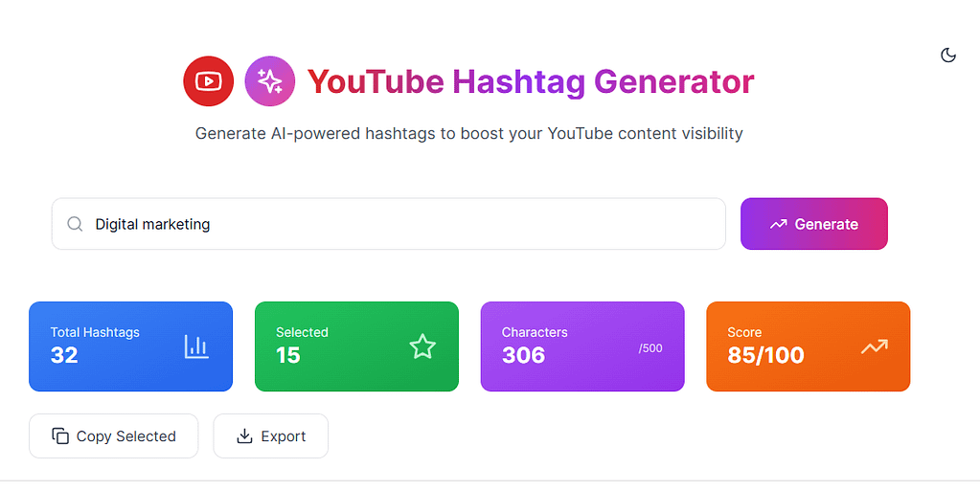
Task: Click the 85/100 score value
Action: tap(765, 355)
